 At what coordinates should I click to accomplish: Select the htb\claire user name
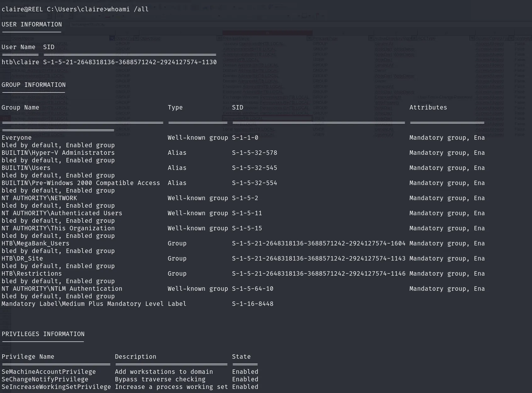pyautogui.click(x=20, y=62)
